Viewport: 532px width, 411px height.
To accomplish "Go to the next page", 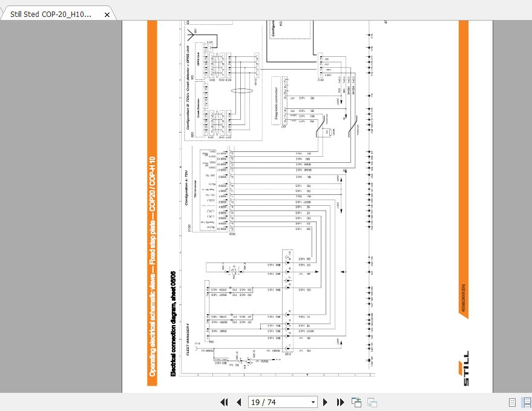I will click(325, 403).
